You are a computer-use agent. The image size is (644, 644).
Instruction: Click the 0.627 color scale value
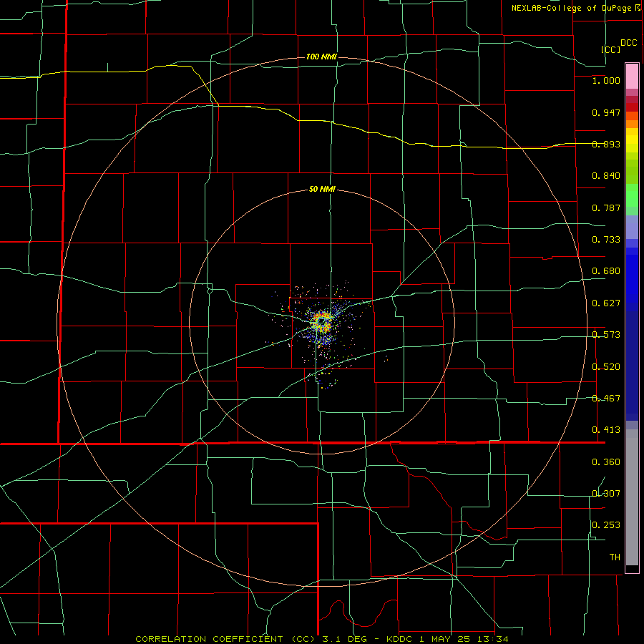pos(606,303)
